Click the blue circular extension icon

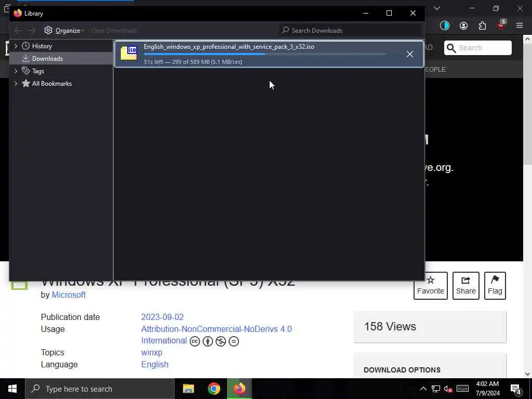[x=445, y=26]
